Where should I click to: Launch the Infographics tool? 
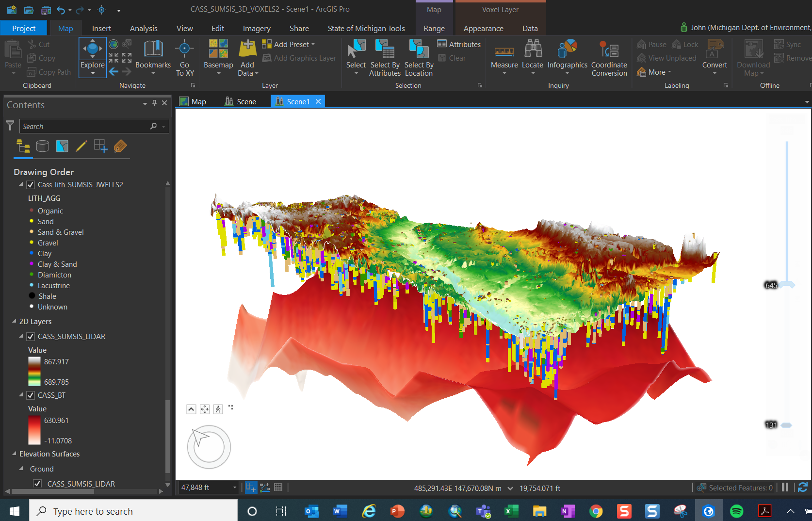pos(567,53)
